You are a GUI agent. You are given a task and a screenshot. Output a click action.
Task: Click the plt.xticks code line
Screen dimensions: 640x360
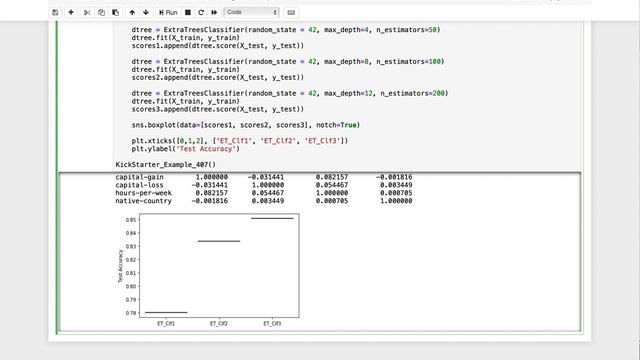pos(240,141)
